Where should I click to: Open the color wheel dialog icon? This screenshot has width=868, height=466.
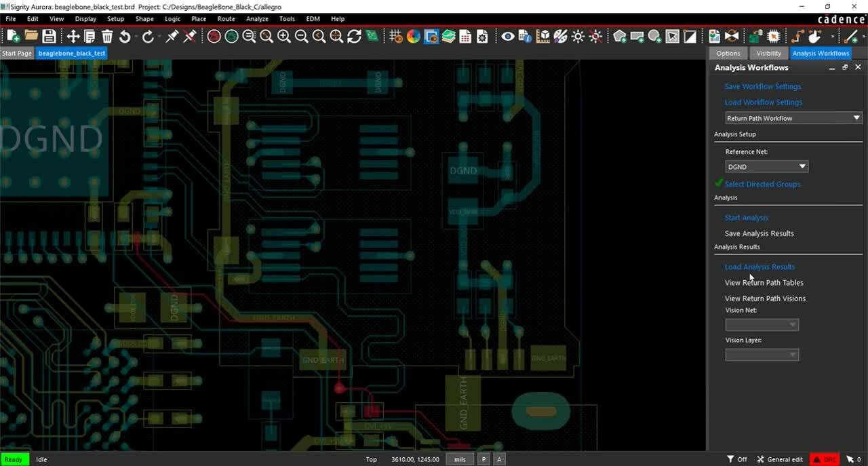(x=414, y=36)
